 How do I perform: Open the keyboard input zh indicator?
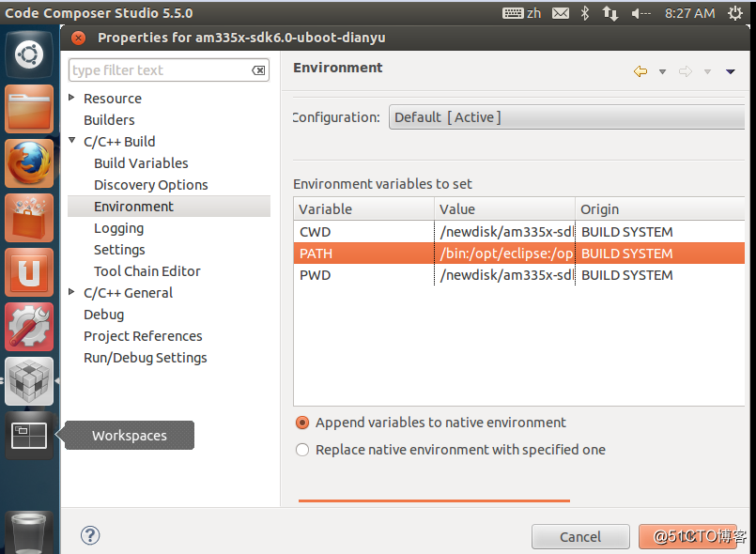tap(521, 13)
